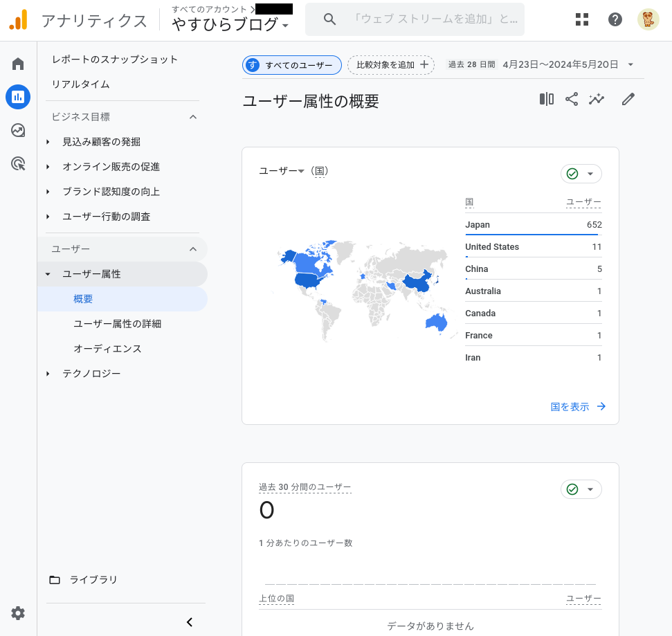
Task: Click 比較対象を追加 button
Action: point(391,65)
